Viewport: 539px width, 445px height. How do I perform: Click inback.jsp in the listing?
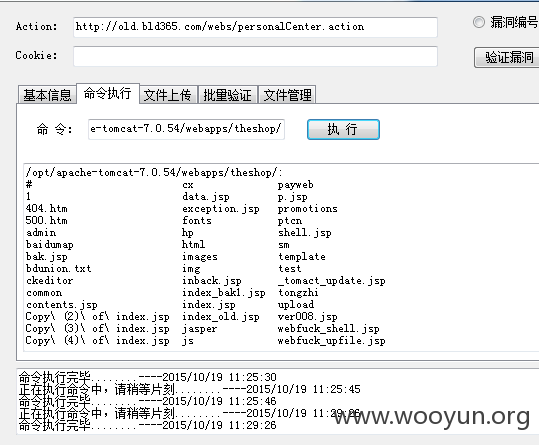212,281
